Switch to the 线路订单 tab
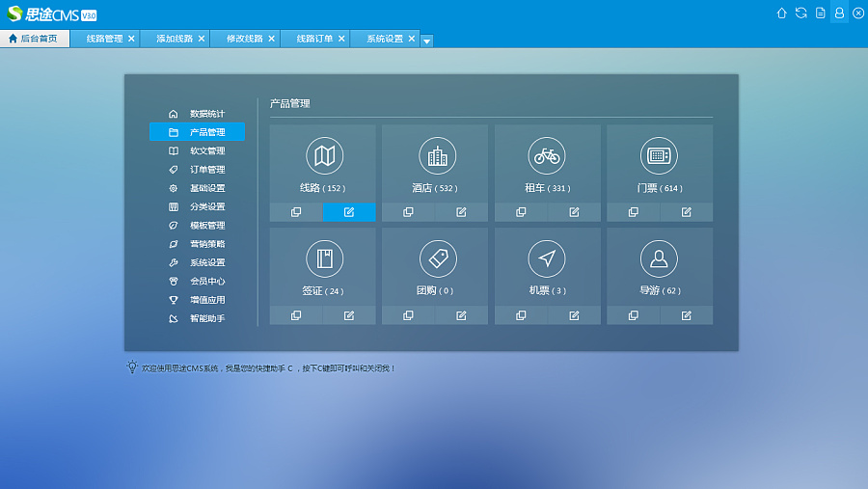The image size is (868, 489). 314,39
